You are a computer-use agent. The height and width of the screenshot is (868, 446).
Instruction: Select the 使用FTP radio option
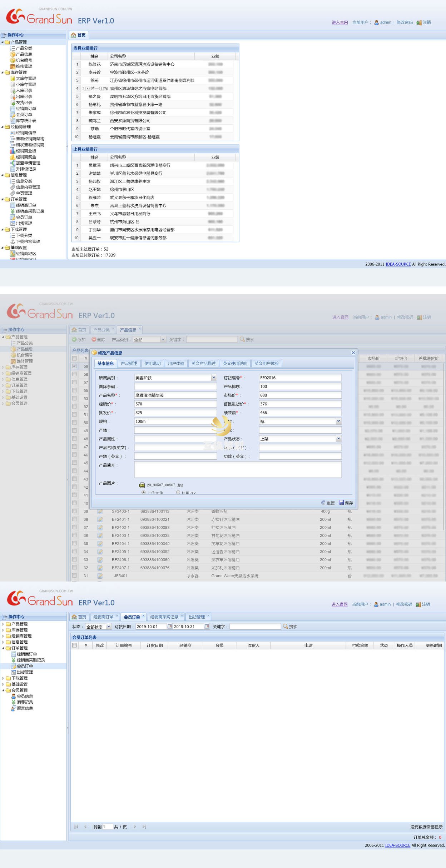[x=178, y=492]
